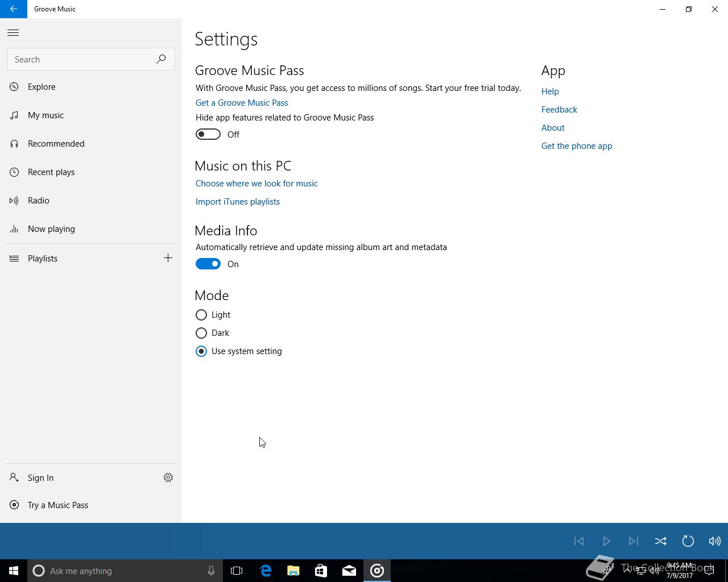Screen dimensions: 728x582
Task: Open the hamburger navigation menu
Action: (x=13, y=33)
